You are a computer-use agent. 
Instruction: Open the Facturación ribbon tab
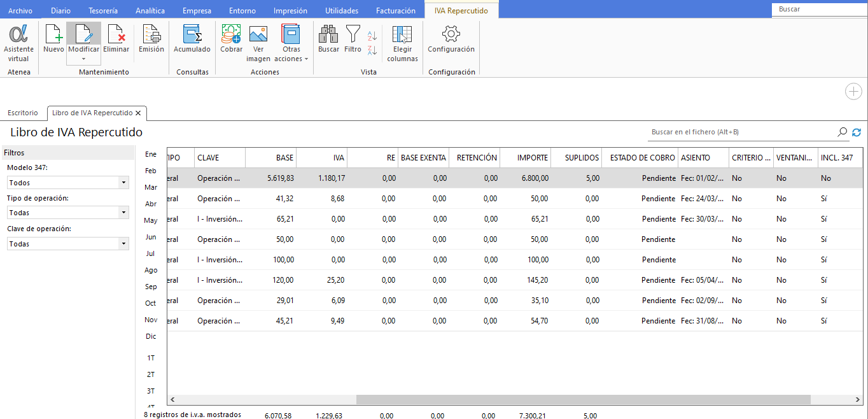click(396, 11)
